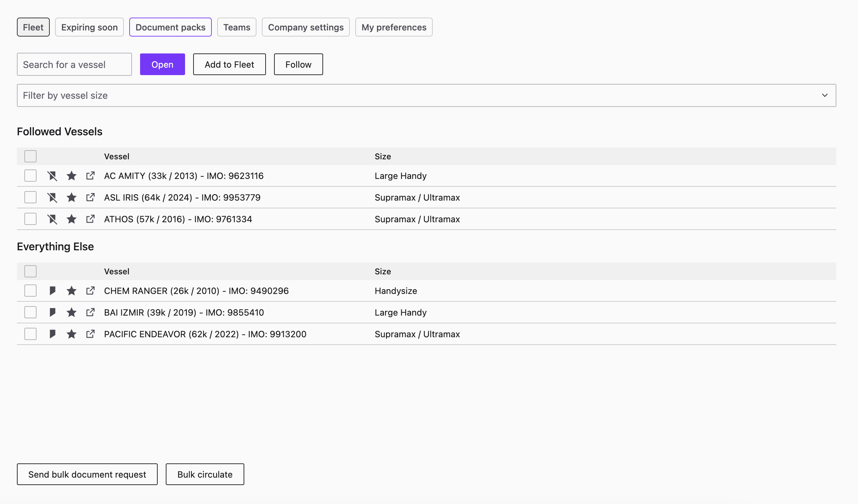Follow BAI IZMIR using flag icon

coord(52,313)
